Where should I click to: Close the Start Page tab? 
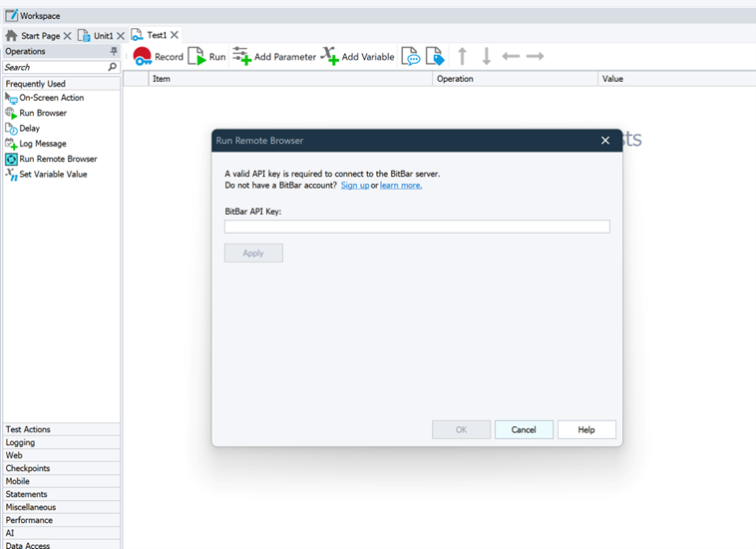[x=68, y=36]
